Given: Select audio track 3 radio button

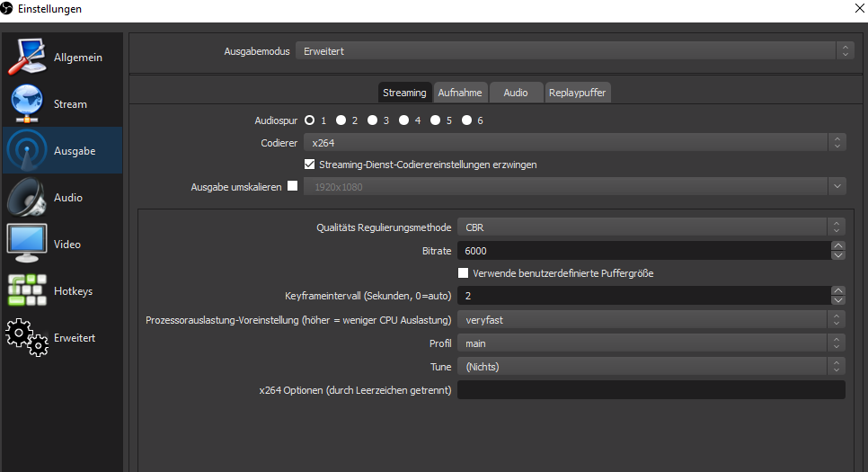Looking at the screenshot, I should [374, 120].
